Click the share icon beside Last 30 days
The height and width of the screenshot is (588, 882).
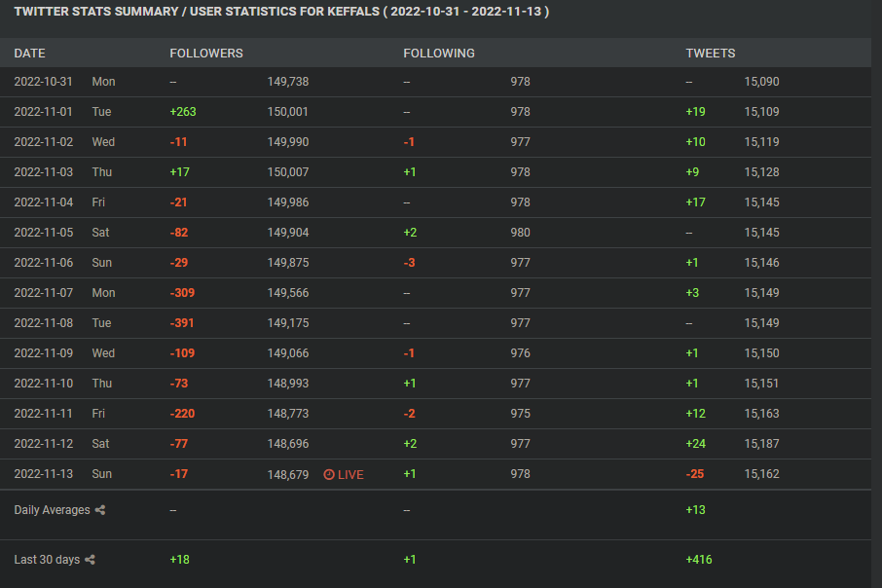(x=90, y=560)
